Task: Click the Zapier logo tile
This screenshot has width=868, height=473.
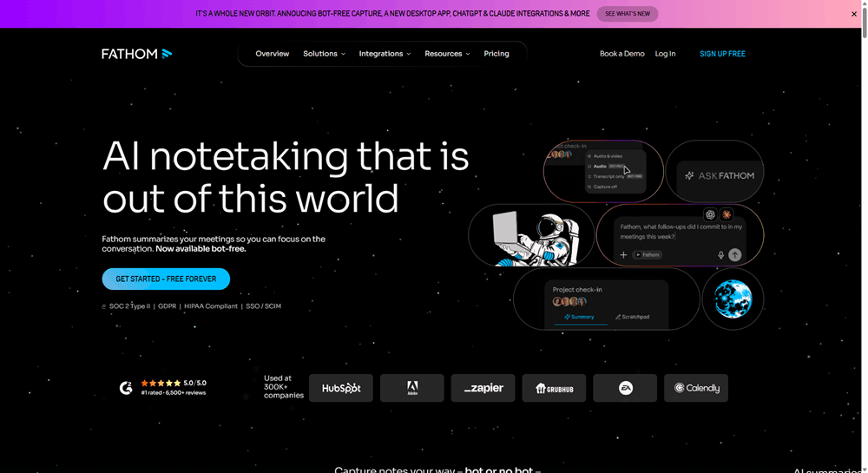Action: [x=483, y=388]
